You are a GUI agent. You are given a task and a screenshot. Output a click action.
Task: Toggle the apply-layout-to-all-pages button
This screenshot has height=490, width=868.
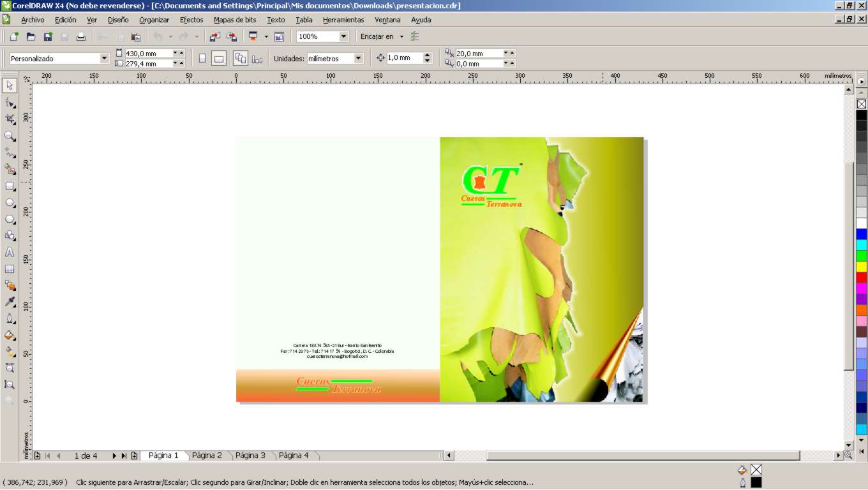240,59
